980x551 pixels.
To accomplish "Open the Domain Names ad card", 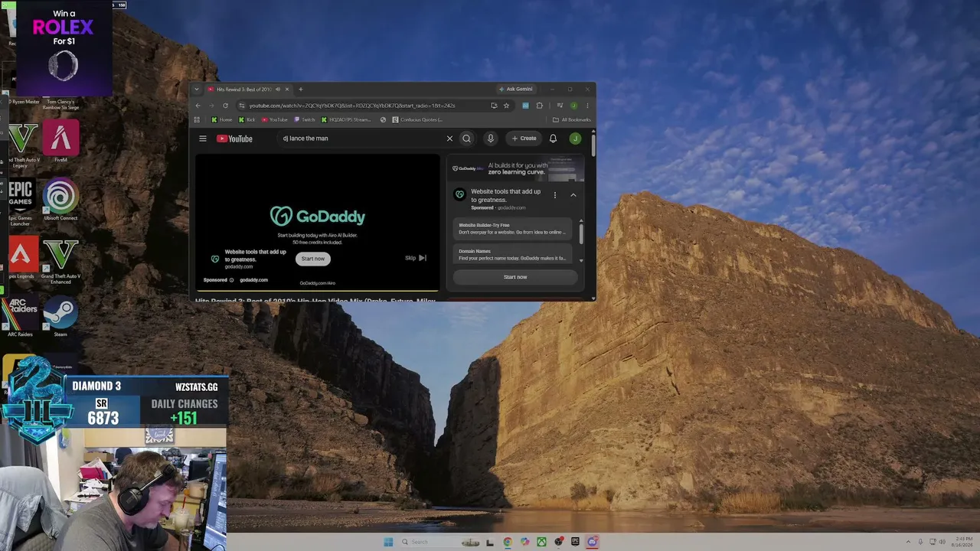I will click(514, 255).
